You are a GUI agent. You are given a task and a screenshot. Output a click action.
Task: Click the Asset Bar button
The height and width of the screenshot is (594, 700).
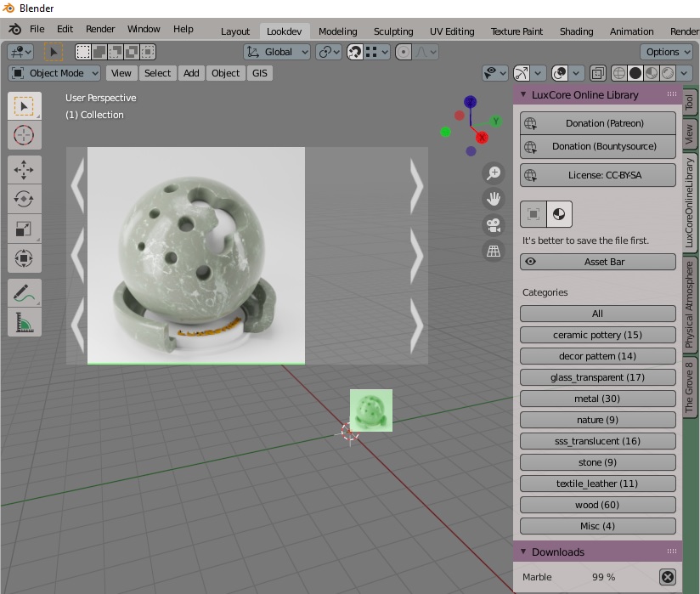coord(597,262)
